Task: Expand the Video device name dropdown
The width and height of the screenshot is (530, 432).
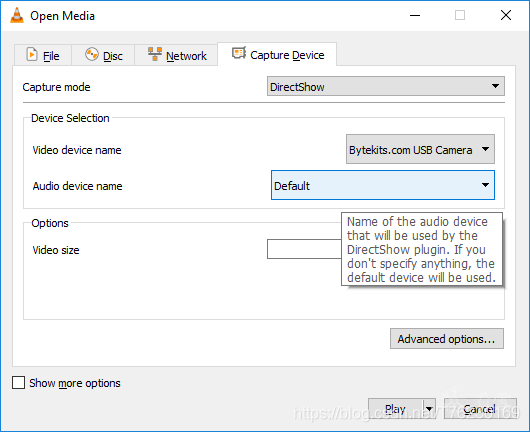Action: tap(420, 149)
